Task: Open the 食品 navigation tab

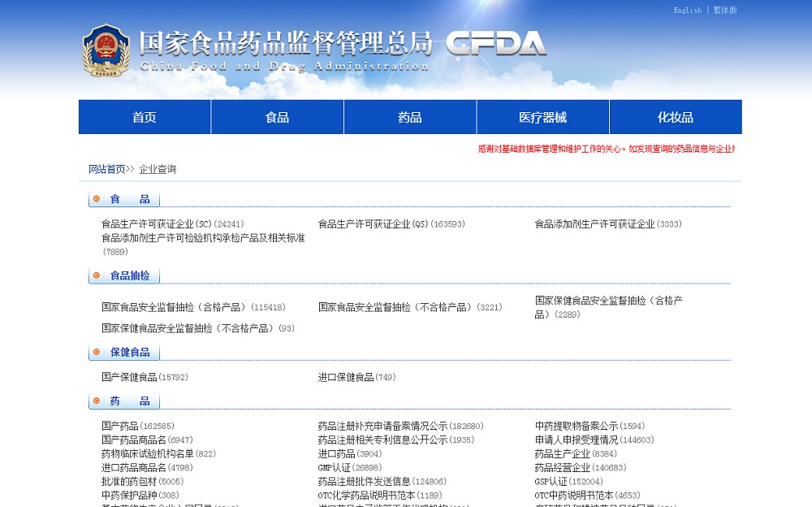Action: point(277,117)
